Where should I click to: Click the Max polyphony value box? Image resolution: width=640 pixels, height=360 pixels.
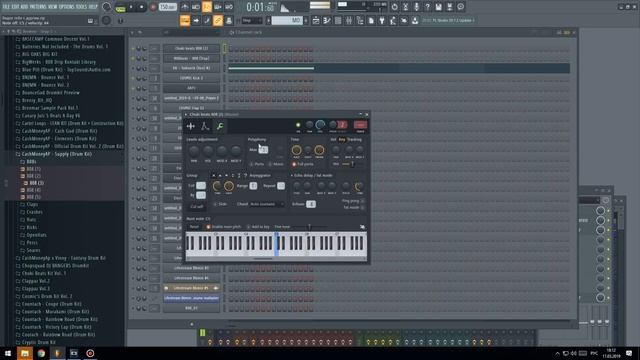pyautogui.click(x=263, y=150)
